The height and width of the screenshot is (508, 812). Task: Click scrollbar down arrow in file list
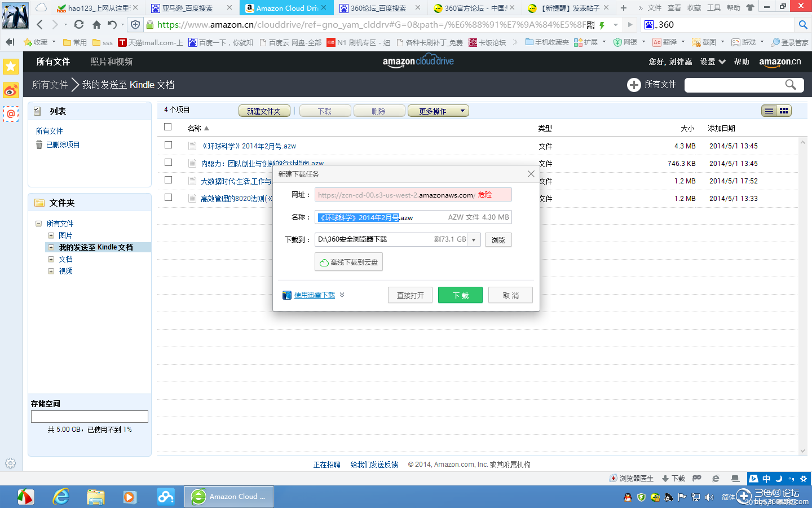803,450
